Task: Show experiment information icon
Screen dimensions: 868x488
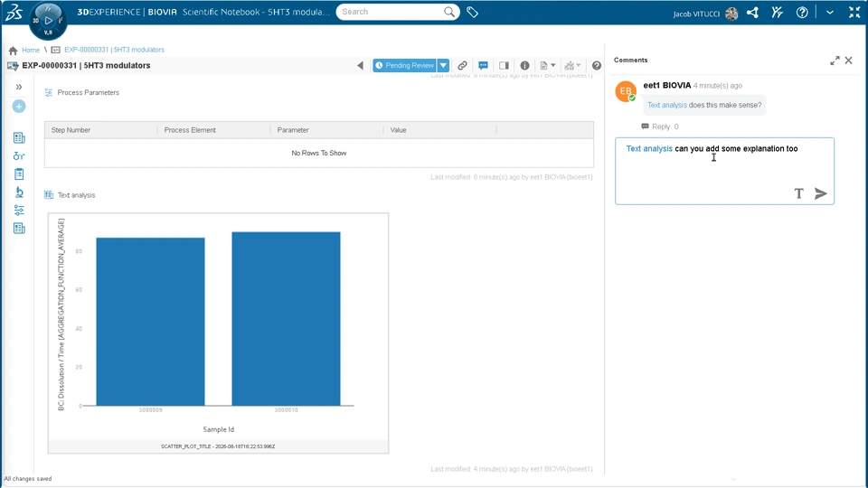Action: 524,65
